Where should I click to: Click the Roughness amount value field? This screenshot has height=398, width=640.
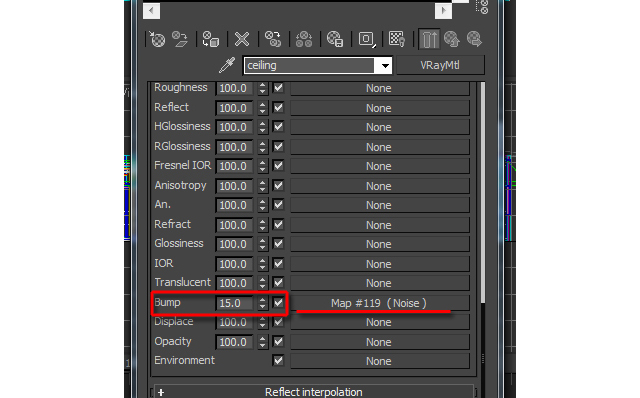235,88
